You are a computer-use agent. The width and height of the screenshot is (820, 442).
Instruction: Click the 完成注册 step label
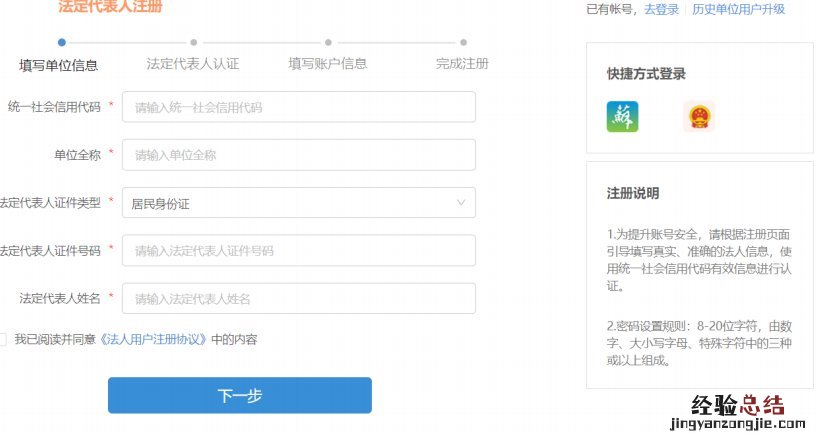462,64
